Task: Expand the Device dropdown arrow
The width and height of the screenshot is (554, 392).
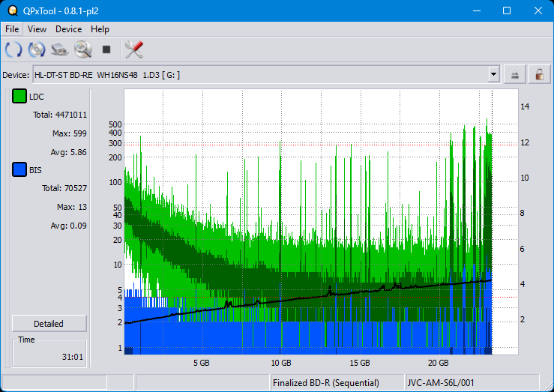Action: 493,74
